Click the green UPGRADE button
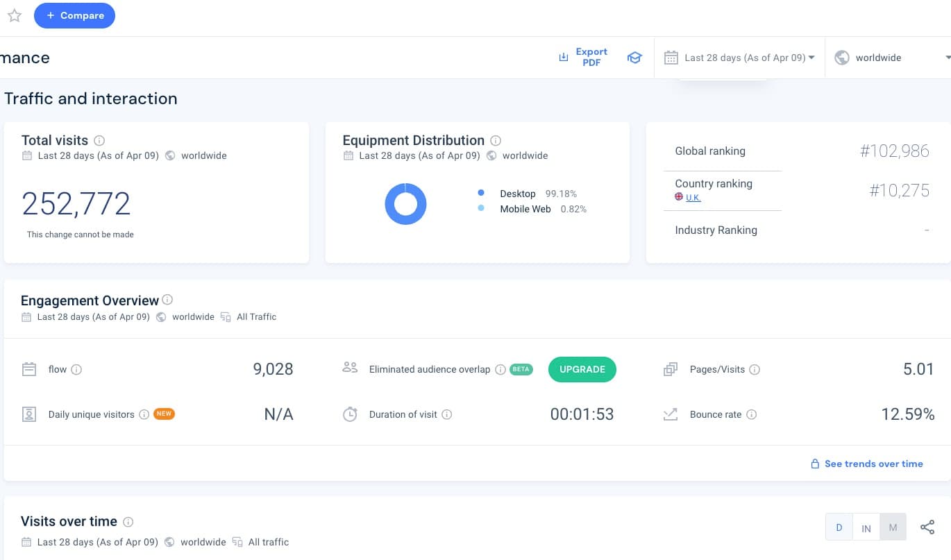Screen dimensions: 951x560 [x=582, y=369]
